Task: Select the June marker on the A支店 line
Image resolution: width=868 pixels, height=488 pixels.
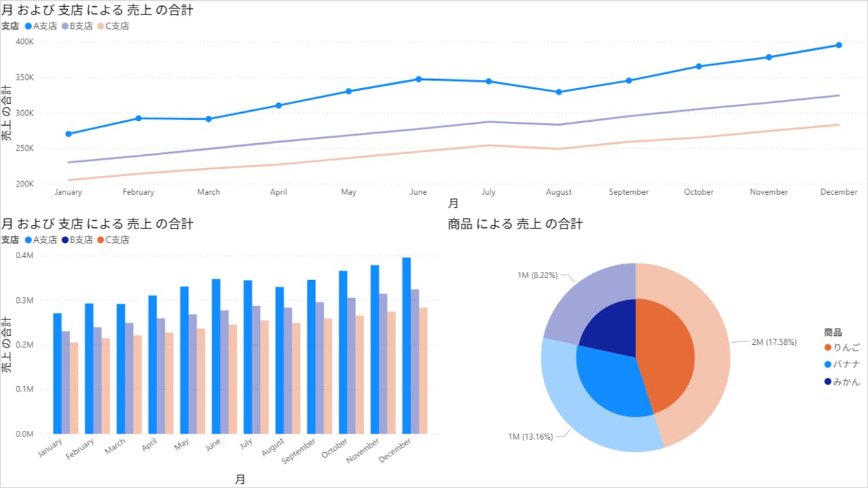Action: pyautogui.click(x=418, y=79)
